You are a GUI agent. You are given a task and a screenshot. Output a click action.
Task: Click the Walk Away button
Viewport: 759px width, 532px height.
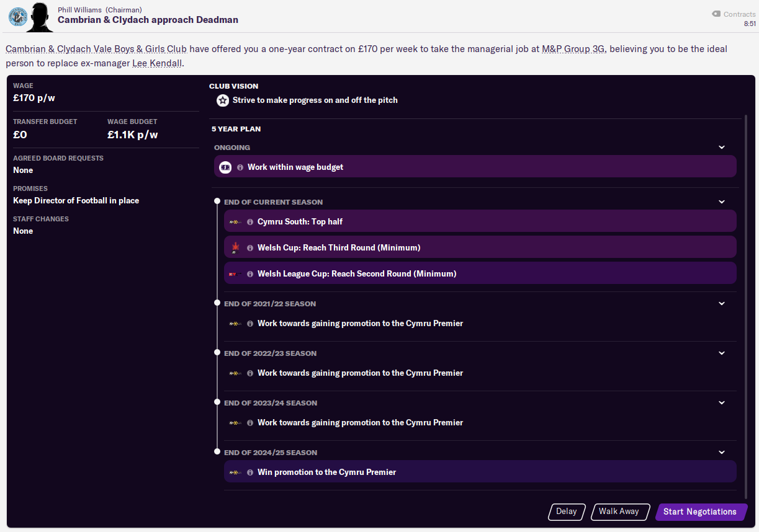[x=620, y=512]
